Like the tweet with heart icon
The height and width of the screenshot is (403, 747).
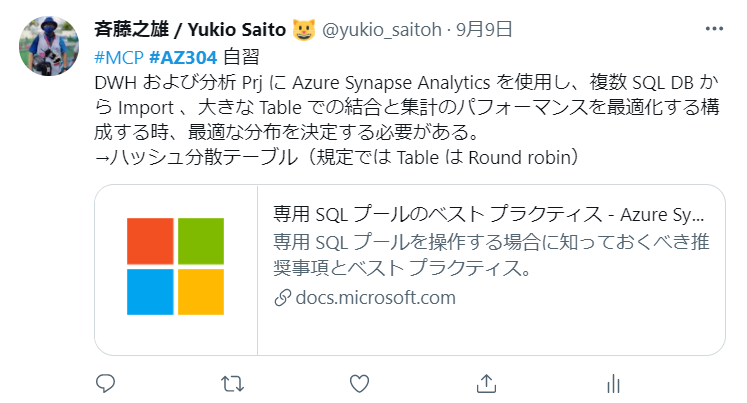point(359,383)
